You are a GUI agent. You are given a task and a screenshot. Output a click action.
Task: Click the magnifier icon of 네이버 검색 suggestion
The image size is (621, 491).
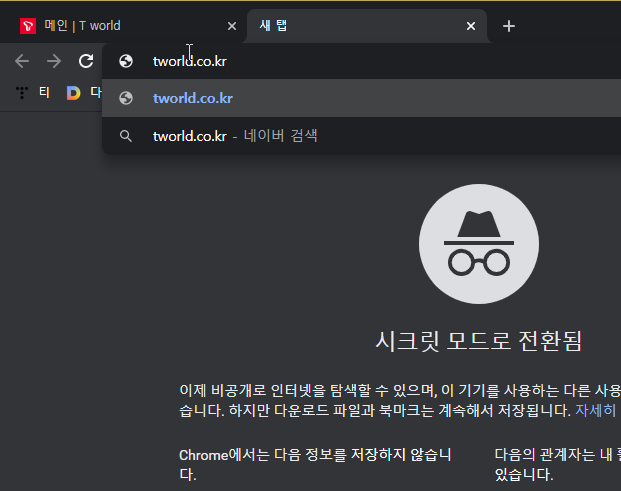126,136
